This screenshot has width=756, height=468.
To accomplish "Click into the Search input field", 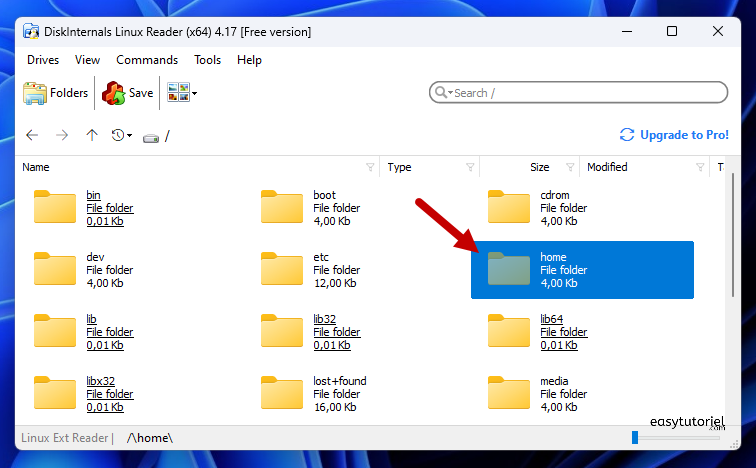I will pos(585,93).
